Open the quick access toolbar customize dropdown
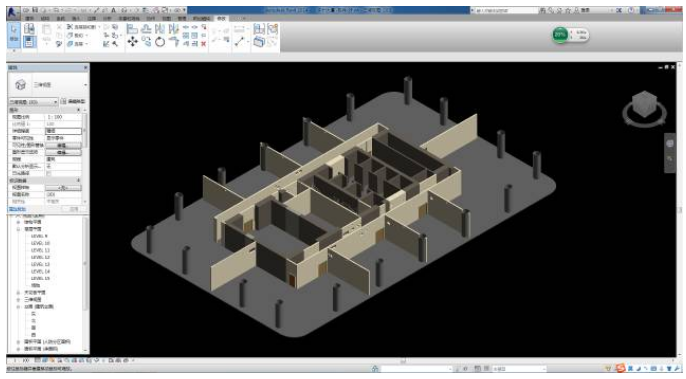This screenshot has height=379, width=686. click(x=184, y=10)
